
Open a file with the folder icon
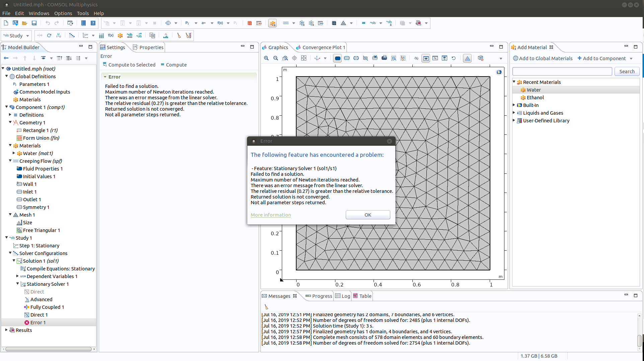pos(24,23)
